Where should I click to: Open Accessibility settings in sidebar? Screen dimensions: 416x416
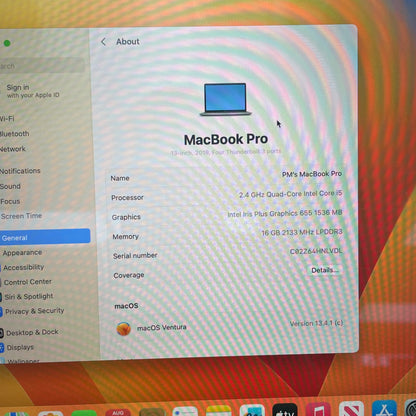[x=23, y=267]
